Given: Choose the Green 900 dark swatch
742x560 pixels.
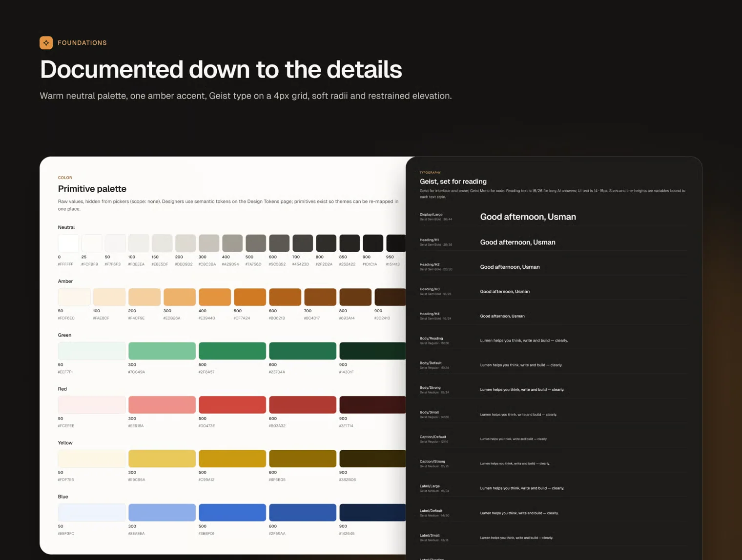Looking at the screenshot, I should coord(372,351).
